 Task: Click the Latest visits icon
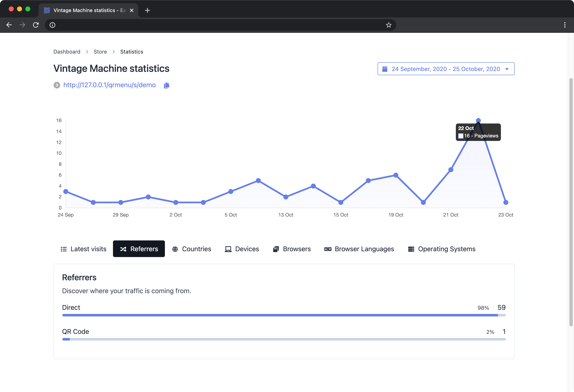click(64, 249)
